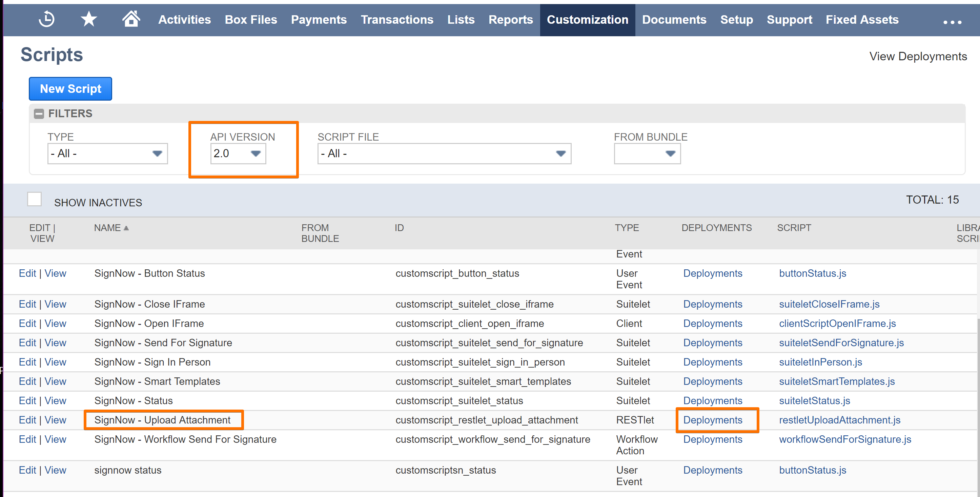The height and width of the screenshot is (497, 980).
Task: Open the Transactions menu
Action: point(397,20)
